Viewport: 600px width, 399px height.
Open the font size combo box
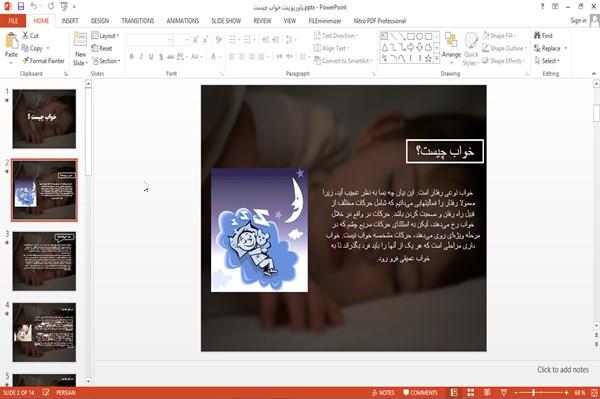pos(181,40)
